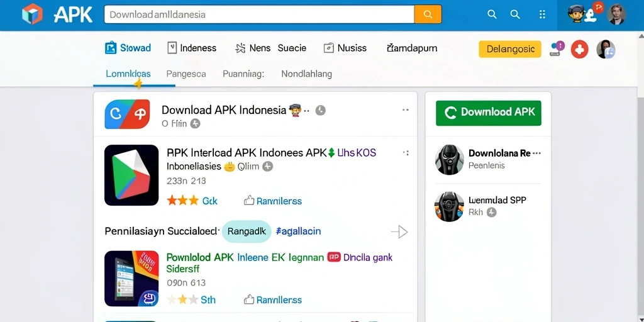Click the star rating labeled Sth
644x322 pixels.
pyautogui.click(x=191, y=300)
